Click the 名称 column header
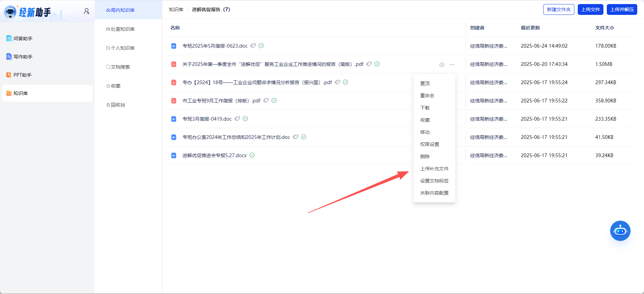644x294 pixels. pos(175,28)
